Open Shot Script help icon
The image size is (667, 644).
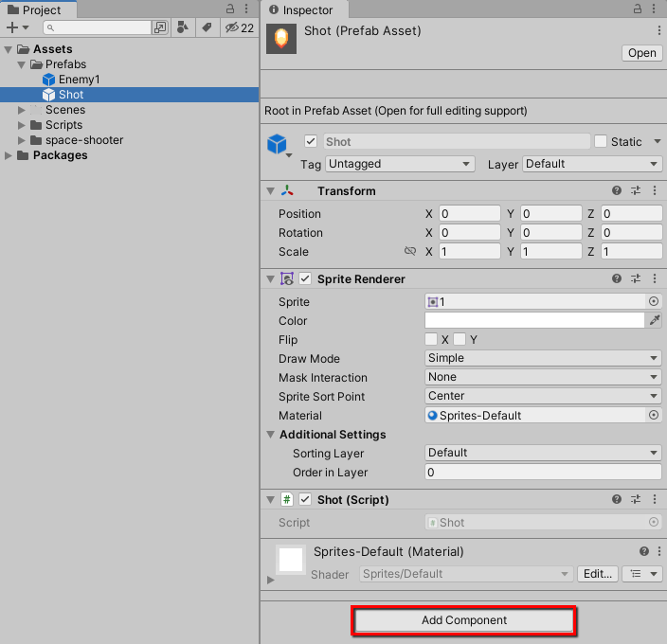coord(617,499)
